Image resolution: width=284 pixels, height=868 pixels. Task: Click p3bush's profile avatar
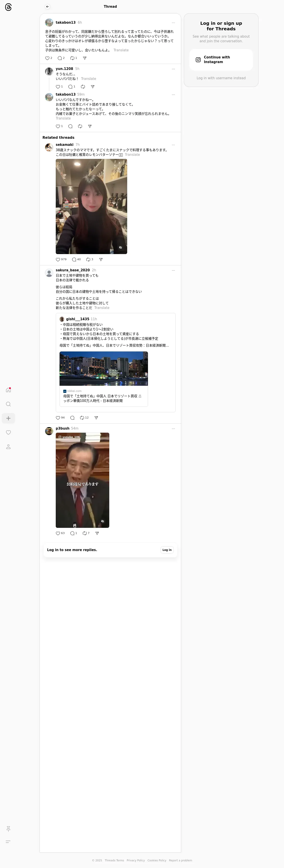click(x=49, y=431)
